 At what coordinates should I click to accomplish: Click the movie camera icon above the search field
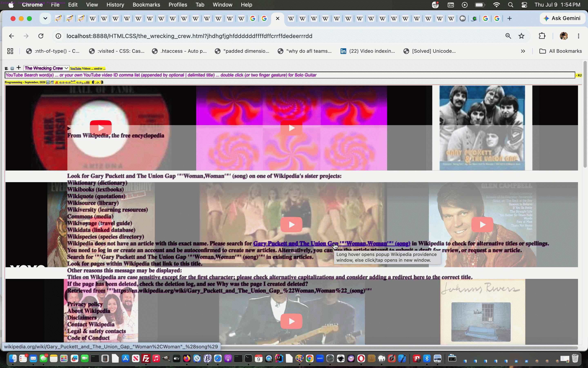point(6,68)
